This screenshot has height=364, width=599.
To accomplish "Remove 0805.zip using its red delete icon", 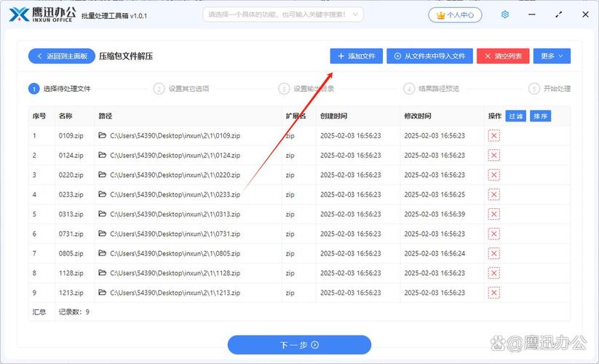I will point(493,253).
